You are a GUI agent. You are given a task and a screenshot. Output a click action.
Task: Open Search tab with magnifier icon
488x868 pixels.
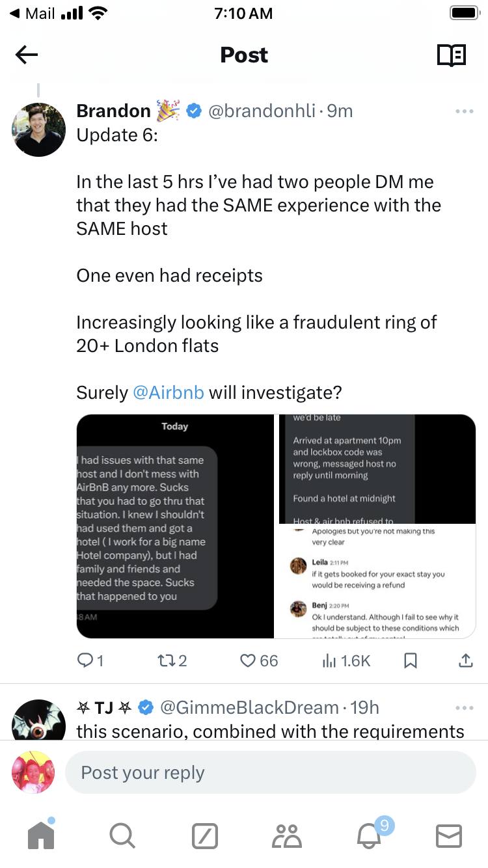pos(122,835)
